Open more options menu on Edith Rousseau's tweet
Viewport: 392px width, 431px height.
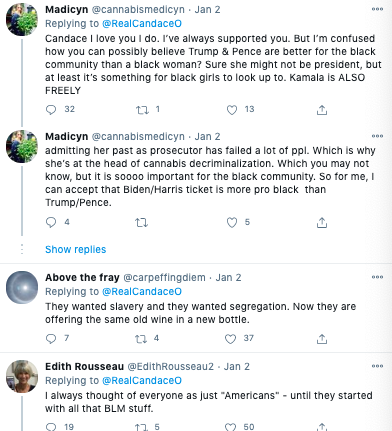[377, 366]
